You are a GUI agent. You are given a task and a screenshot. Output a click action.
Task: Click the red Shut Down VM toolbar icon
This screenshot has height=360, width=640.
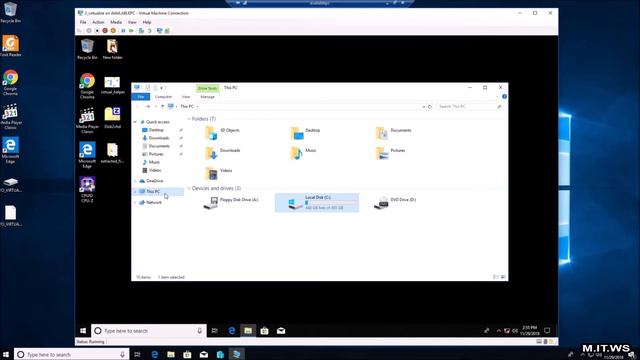point(105,31)
